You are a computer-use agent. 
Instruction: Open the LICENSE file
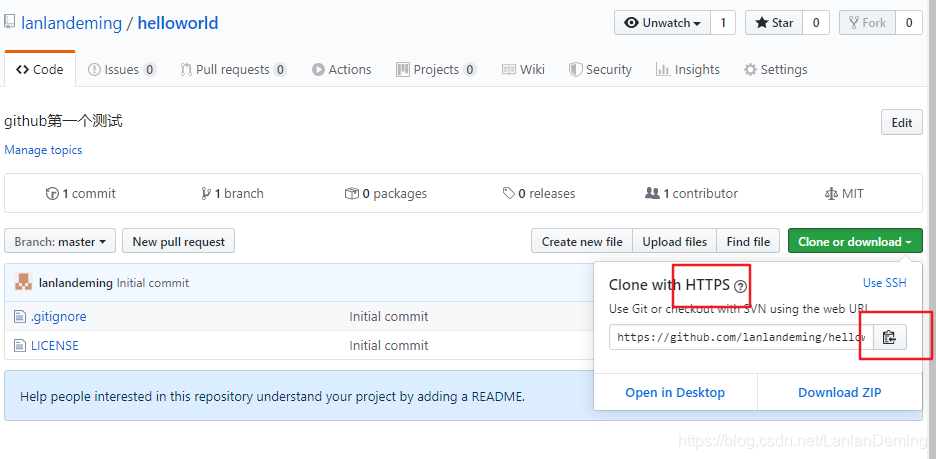[55, 346]
